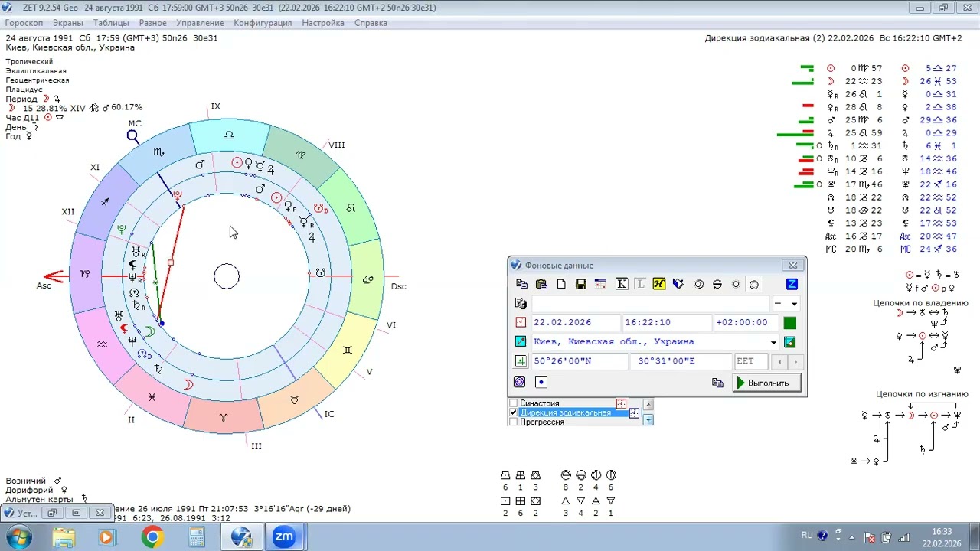This screenshot has width=980, height=551.
Task: Click the greyed L letter icon
Action: (640, 284)
